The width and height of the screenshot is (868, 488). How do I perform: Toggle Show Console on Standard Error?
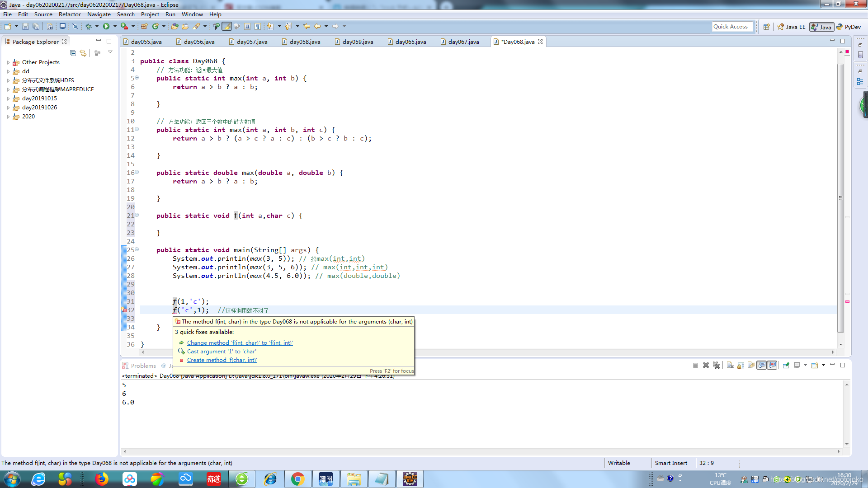pos(772,365)
